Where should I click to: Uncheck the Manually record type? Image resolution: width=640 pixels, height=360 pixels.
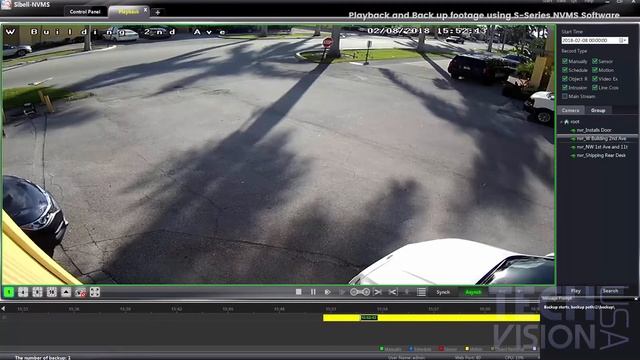[565, 61]
